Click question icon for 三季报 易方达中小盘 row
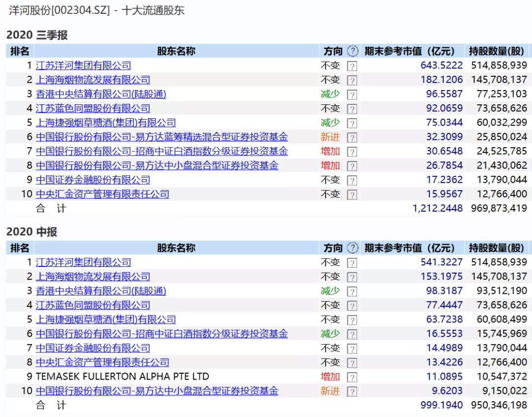 pyautogui.click(x=352, y=166)
